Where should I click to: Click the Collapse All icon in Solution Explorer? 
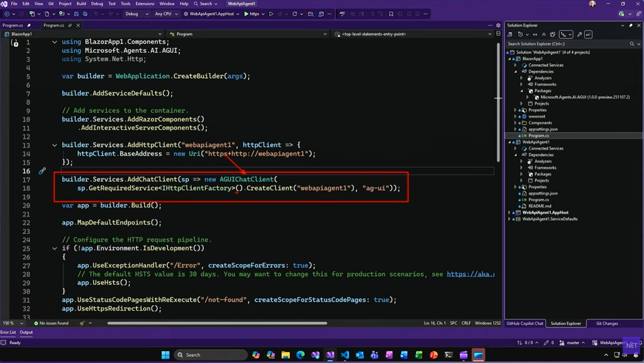[545, 35]
